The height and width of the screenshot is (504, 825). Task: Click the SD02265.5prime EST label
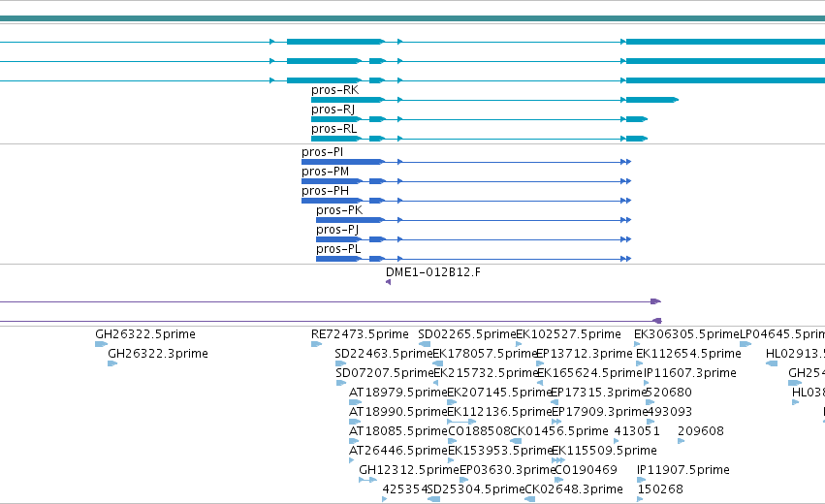(x=466, y=334)
